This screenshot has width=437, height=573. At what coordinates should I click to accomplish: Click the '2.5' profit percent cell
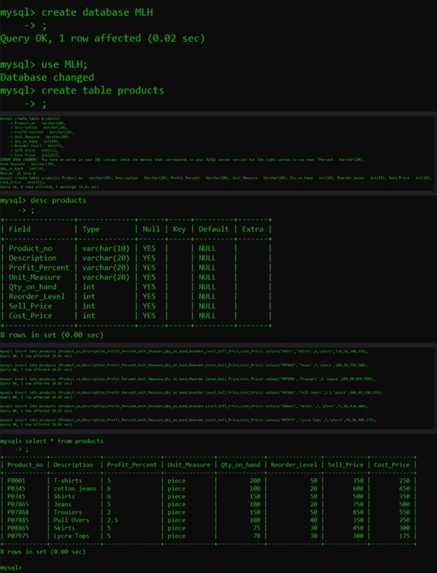(113, 520)
